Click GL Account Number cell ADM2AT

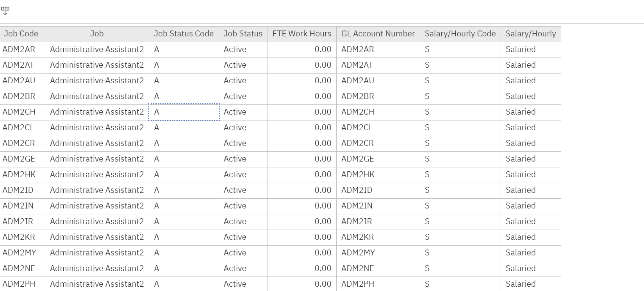(x=378, y=65)
